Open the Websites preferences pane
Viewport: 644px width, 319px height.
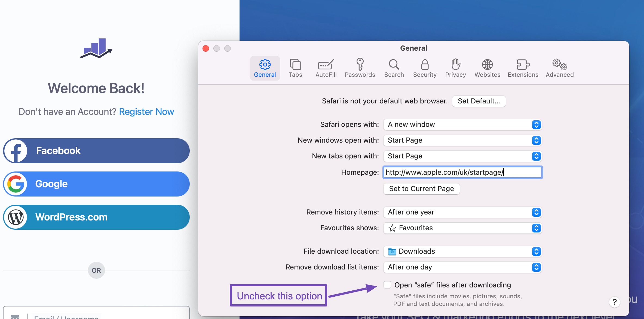click(x=487, y=68)
